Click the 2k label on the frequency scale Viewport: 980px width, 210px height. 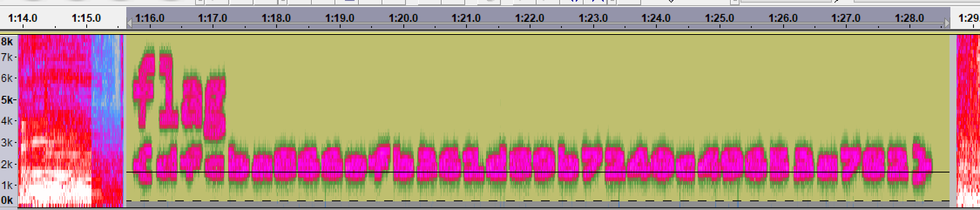(x=7, y=164)
